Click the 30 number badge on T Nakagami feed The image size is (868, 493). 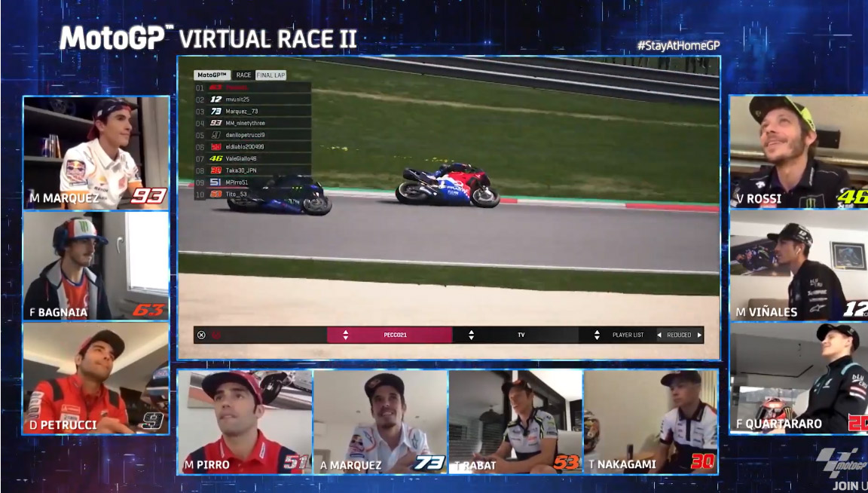[x=702, y=461]
